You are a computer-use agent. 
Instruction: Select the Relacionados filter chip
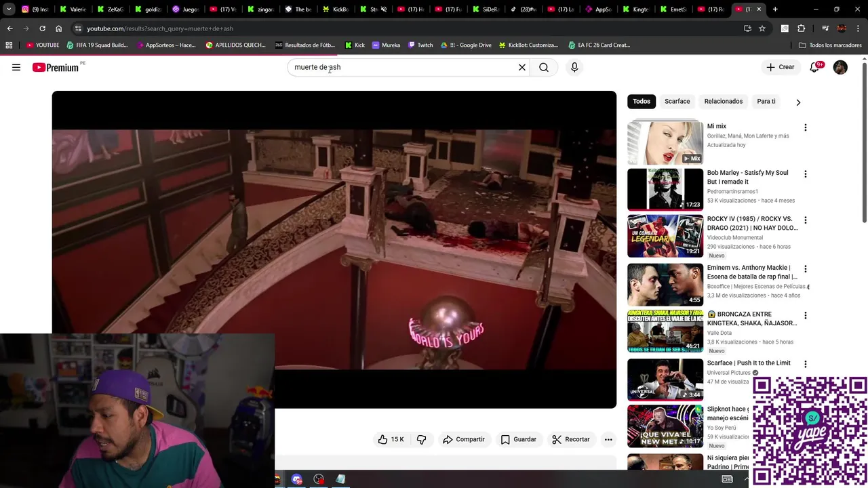(723, 101)
